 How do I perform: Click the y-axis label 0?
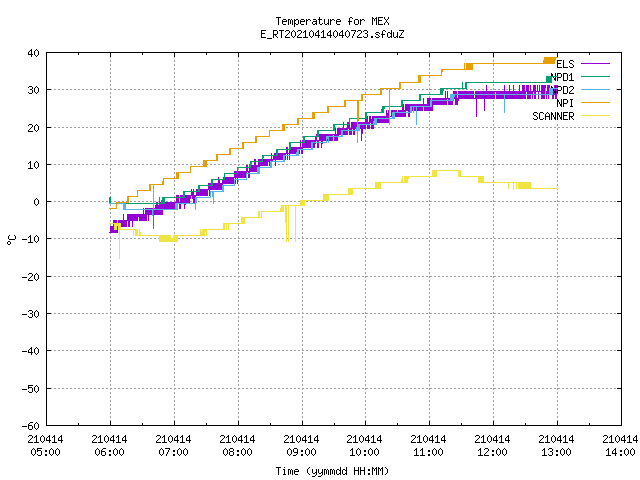37,202
